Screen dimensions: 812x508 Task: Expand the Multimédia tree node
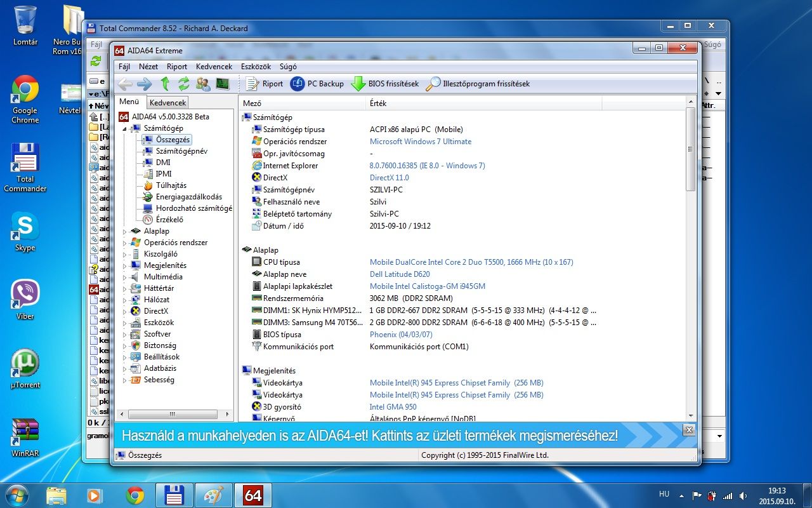pyautogui.click(x=125, y=277)
